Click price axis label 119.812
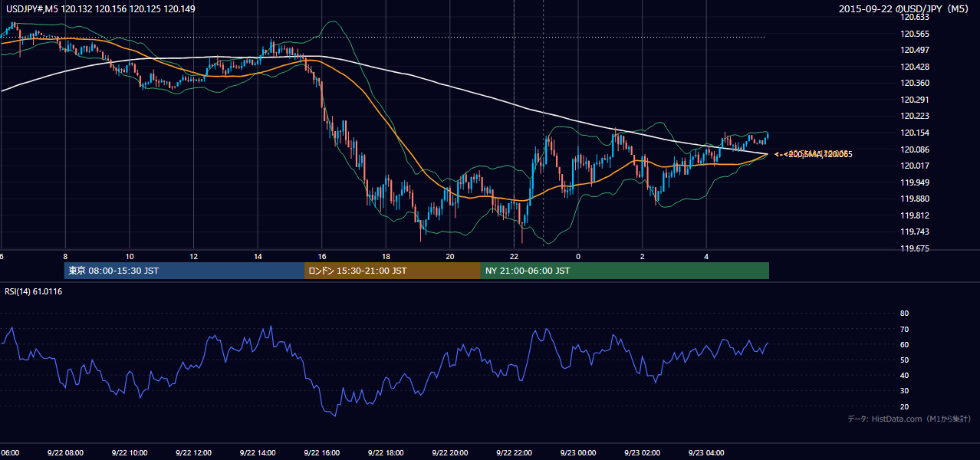The height and width of the screenshot is (460, 980). click(916, 215)
